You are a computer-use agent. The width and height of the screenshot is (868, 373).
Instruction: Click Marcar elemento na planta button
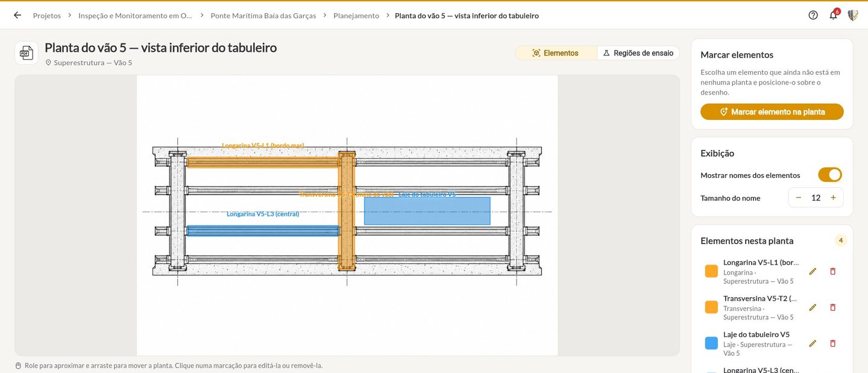pyautogui.click(x=772, y=111)
